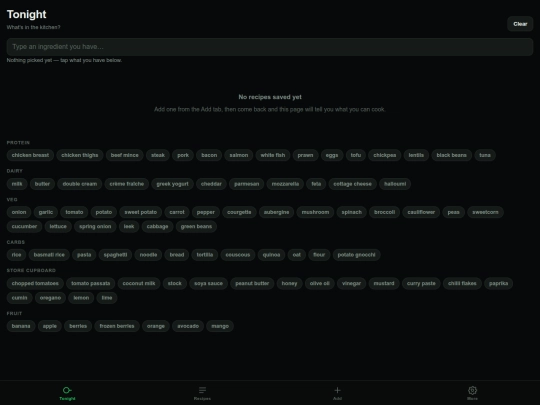This screenshot has width=540, height=405.
Task: Tap the tomato passata chip
Action: [x=91, y=283]
